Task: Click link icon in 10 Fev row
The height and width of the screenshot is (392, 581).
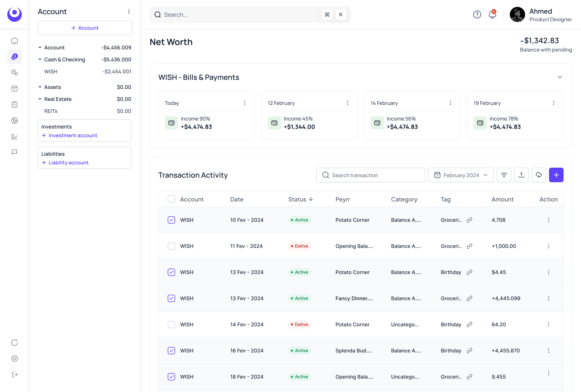Action: point(470,220)
